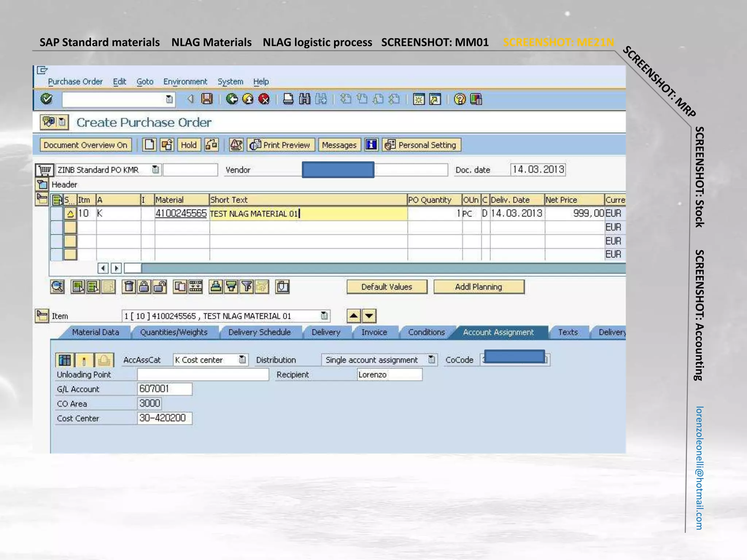This screenshot has width=747, height=560.
Task: Go to next item with down arrow
Action: click(x=369, y=316)
